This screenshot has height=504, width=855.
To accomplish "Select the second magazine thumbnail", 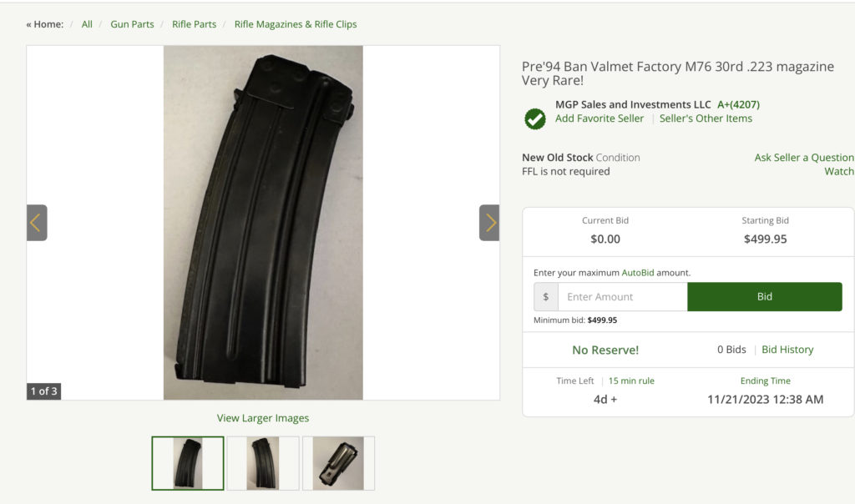I will tap(263, 463).
